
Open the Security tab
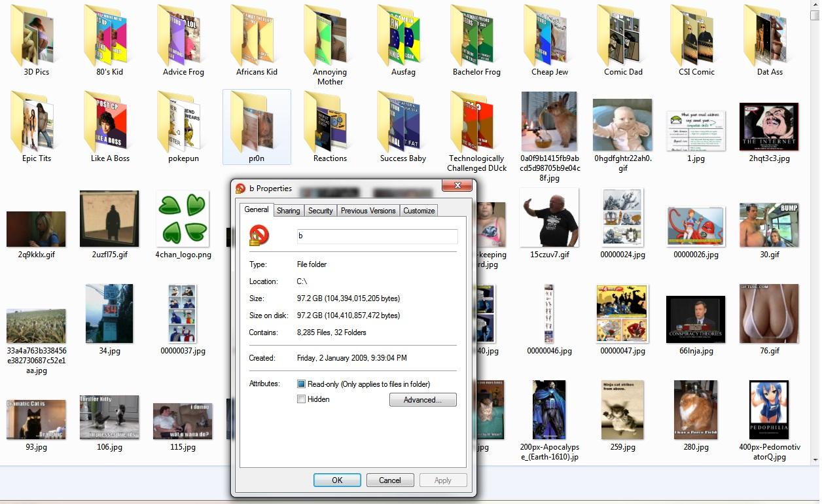320,211
